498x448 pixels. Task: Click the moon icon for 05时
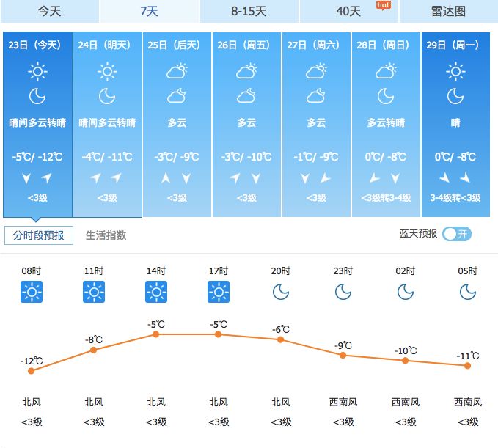tap(468, 292)
